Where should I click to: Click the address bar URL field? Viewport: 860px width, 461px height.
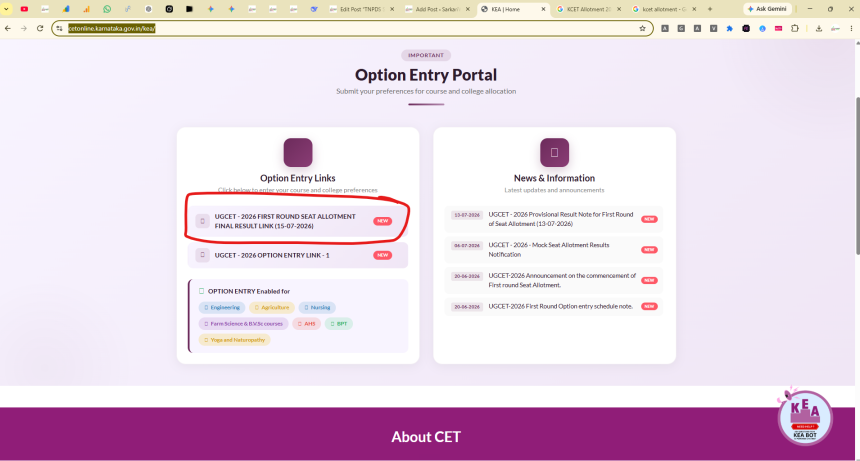(351, 29)
